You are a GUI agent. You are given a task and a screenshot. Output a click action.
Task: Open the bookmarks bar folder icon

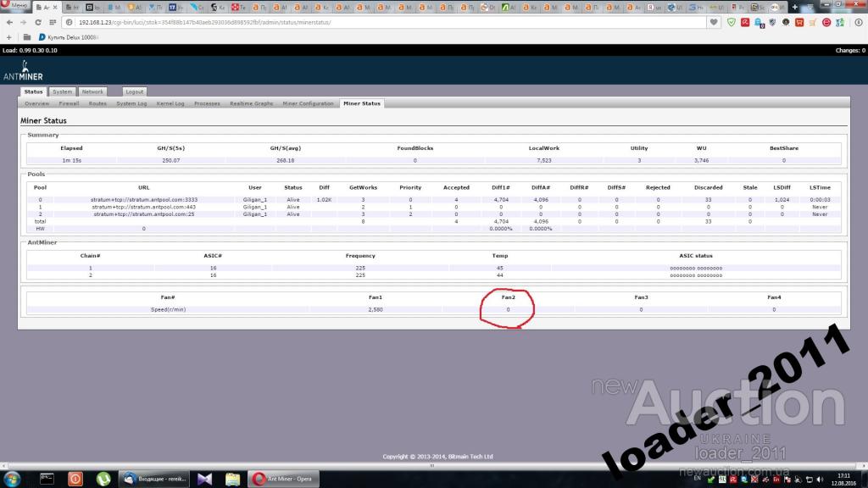(x=27, y=37)
